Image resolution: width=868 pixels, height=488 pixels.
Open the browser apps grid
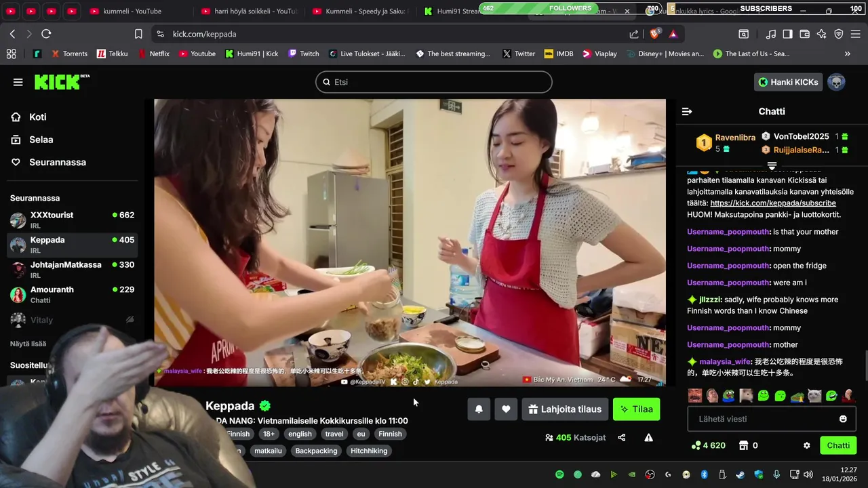[11, 54]
